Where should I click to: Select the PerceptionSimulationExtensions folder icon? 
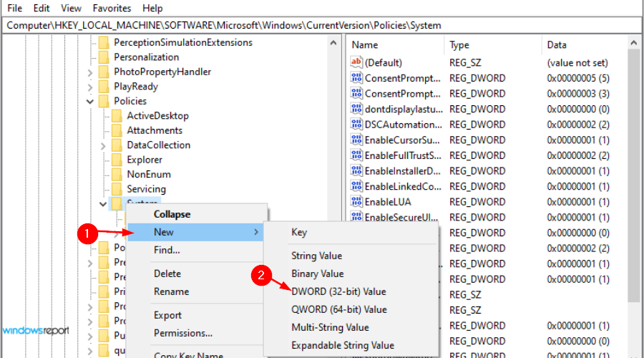click(x=104, y=42)
